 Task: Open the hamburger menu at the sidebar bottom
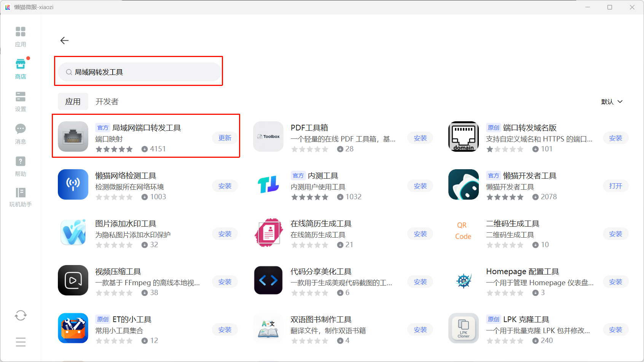(21, 342)
